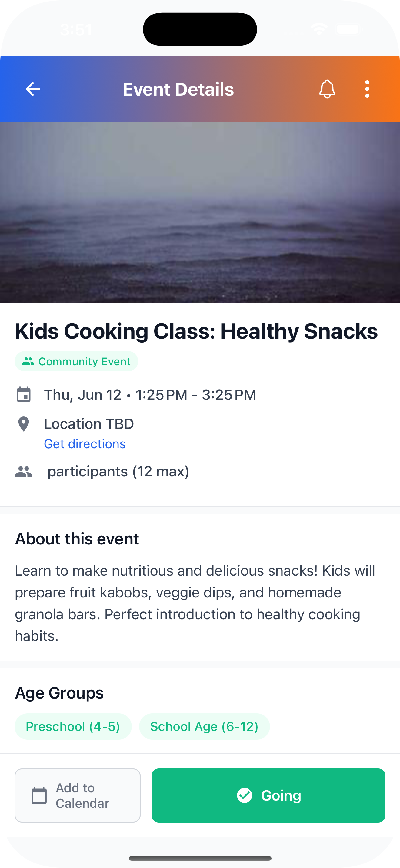400x868 pixels.
Task: Open the three-dot overflow menu
Action: point(367,89)
